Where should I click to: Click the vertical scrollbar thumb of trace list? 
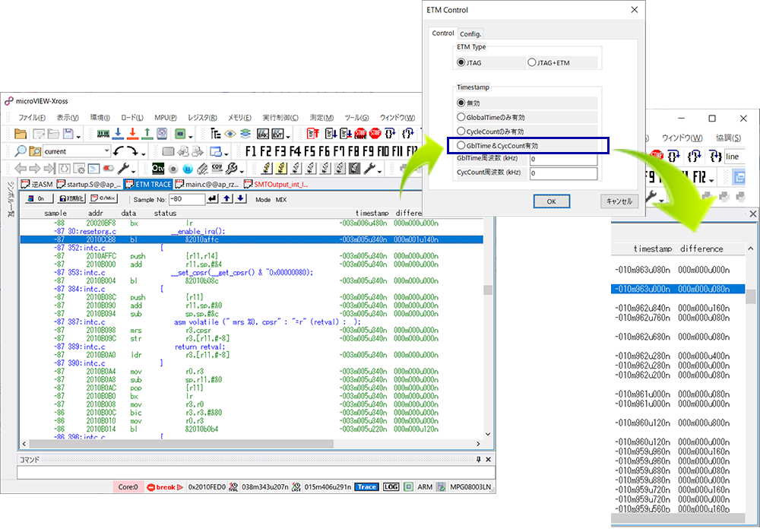488,290
